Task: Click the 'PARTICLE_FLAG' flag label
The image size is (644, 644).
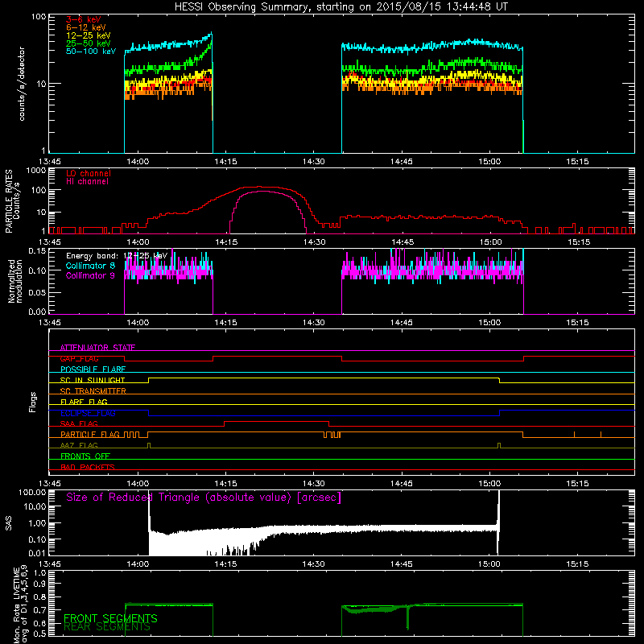Action: pyautogui.click(x=90, y=435)
